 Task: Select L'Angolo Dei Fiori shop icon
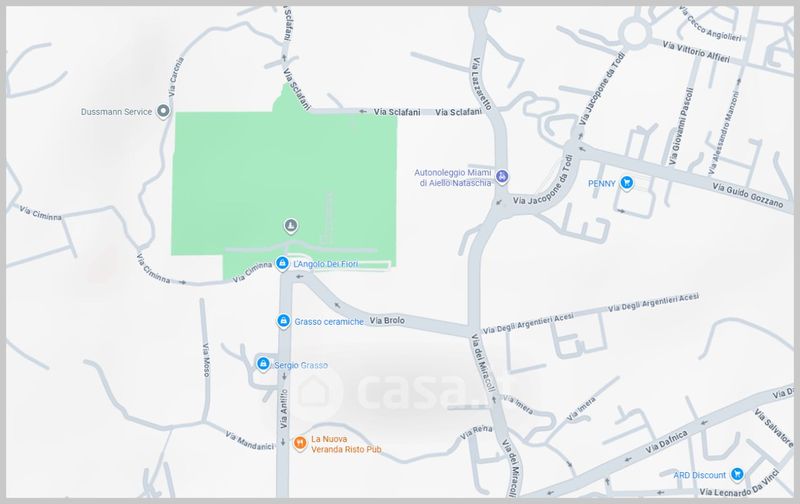[282, 263]
